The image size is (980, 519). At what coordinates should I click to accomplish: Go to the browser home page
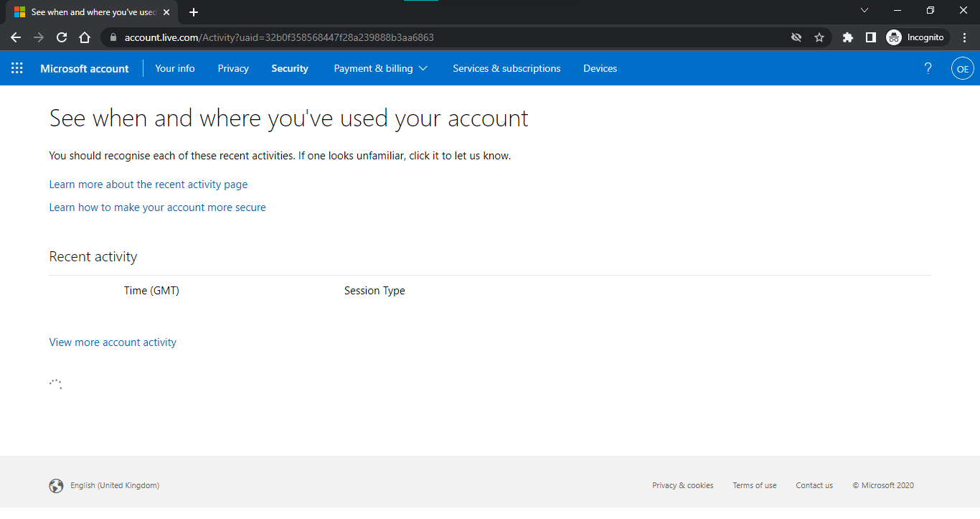tap(85, 37)
